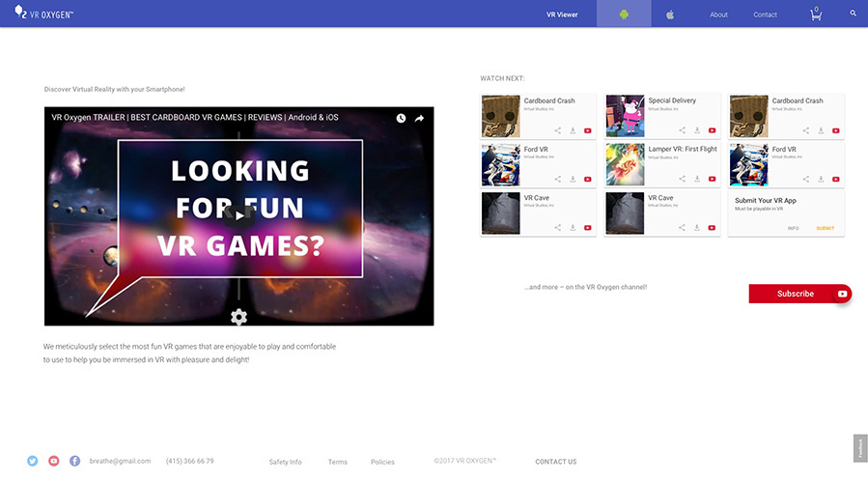Share the VR Cave card under Lamper VR
Viewport: 868px width, 483px height.
[682, 228]
